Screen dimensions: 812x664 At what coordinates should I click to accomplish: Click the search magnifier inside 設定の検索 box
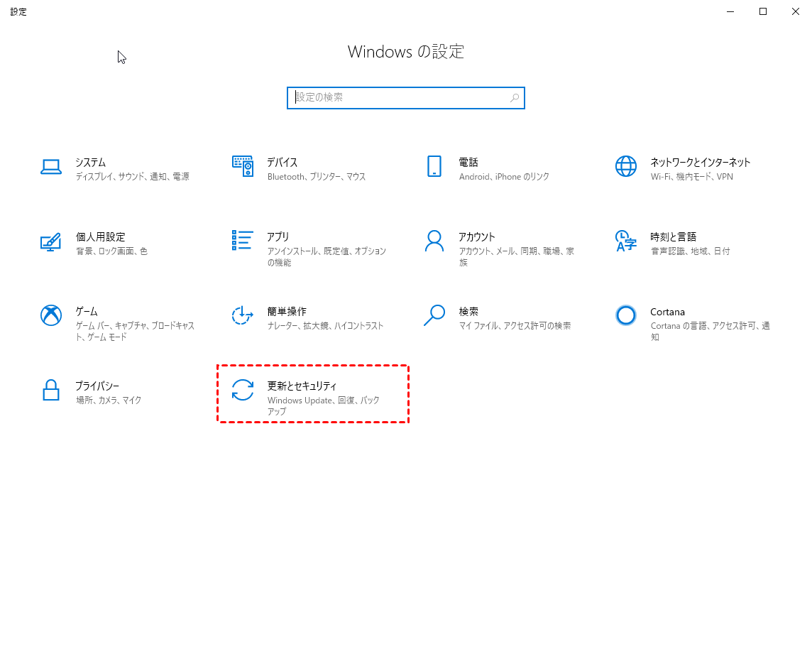[514, 98]
